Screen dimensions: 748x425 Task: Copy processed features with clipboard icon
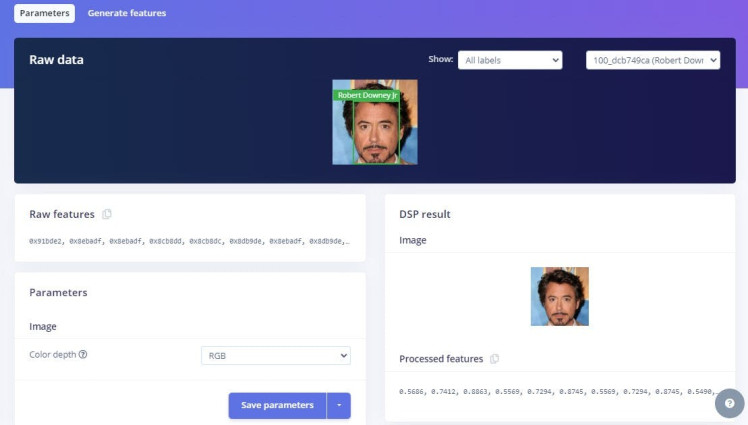click(x=495, y=359)
